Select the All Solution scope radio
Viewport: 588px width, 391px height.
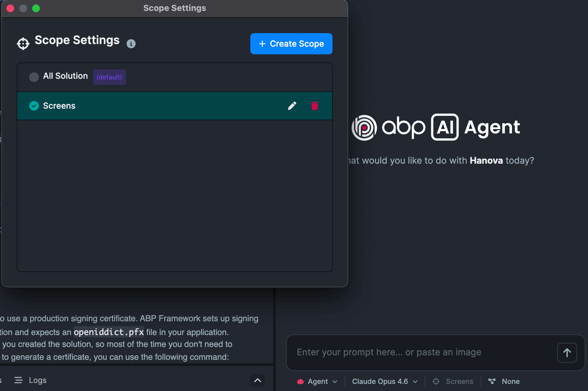click(34, 77)
